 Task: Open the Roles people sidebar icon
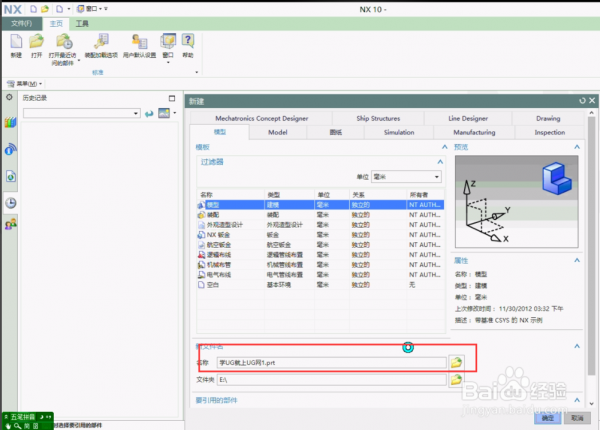(x=11, y=224)
